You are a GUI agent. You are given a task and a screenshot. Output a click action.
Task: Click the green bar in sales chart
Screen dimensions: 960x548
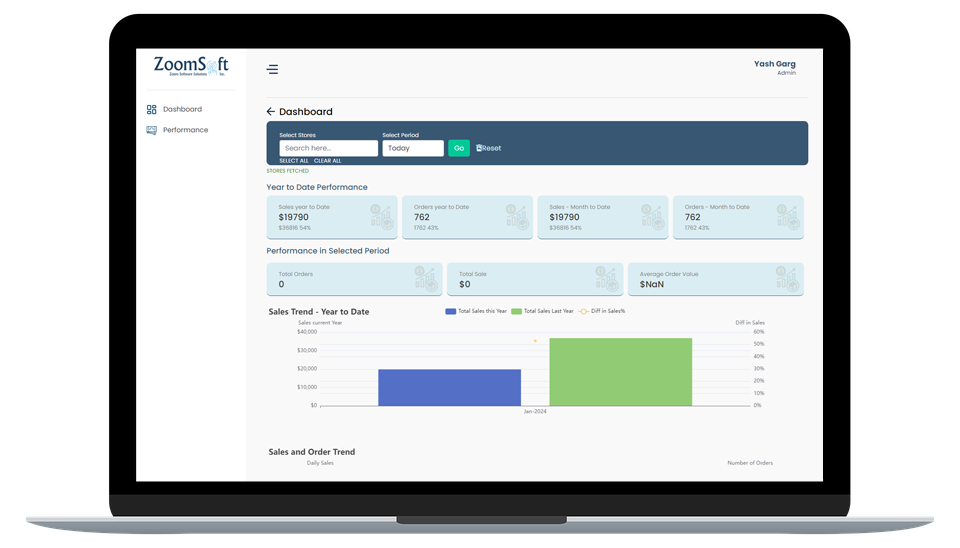(621, 372)
